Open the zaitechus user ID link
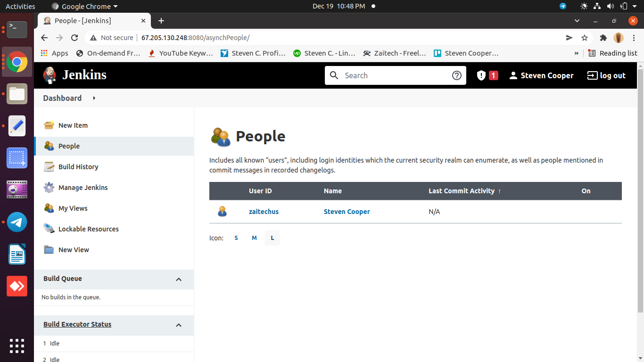Viewport: 644px width, 362px height. [x=264, y=212]
